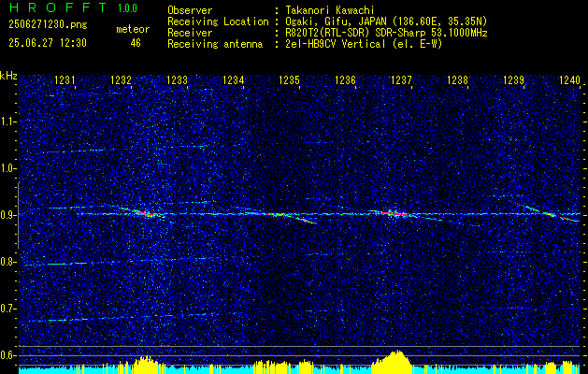The width and height of the screenshot is (588, 374).
Task: Click the 1231 time marker
Action: [x=65, y=79]
